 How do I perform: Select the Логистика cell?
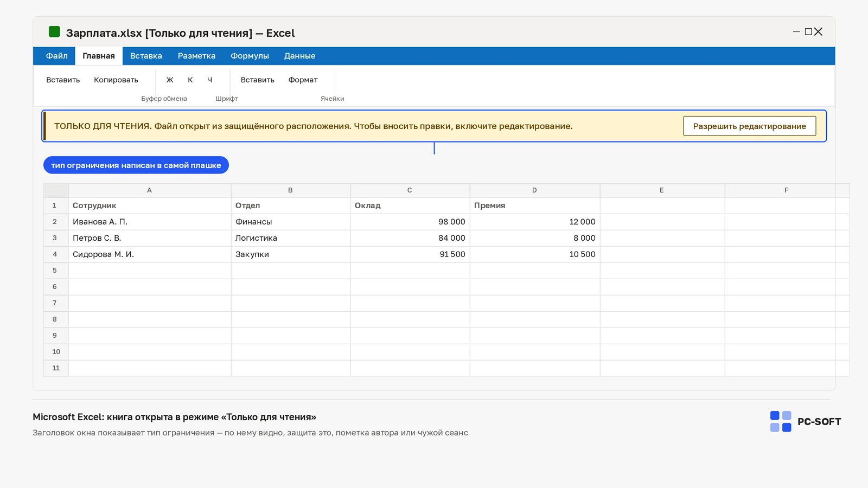click(x=291, y=238)
